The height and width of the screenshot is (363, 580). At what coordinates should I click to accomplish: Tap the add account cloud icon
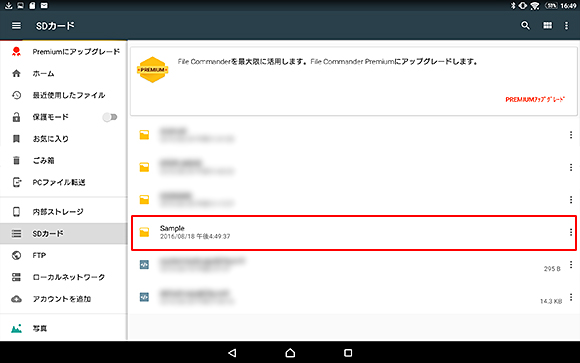[x=16, y=299]
